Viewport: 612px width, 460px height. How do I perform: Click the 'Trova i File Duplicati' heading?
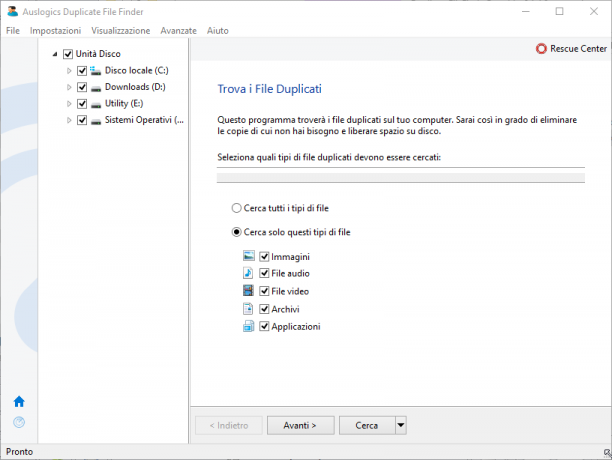pos(269,89)
